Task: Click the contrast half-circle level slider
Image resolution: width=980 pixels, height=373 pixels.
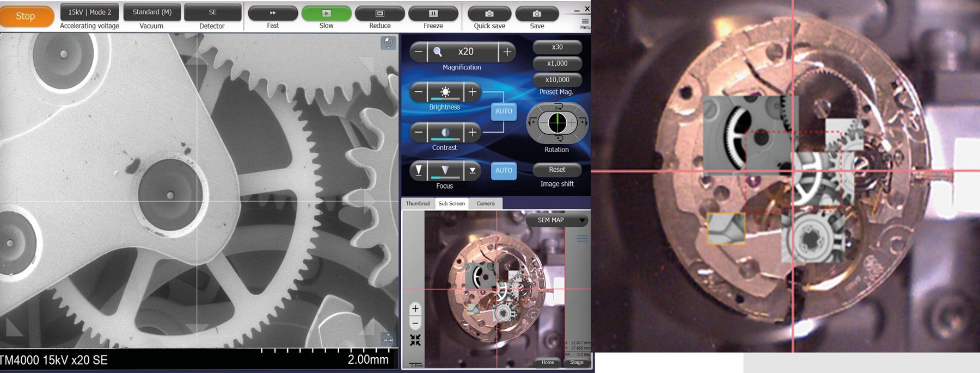Action: coord(445,132)
